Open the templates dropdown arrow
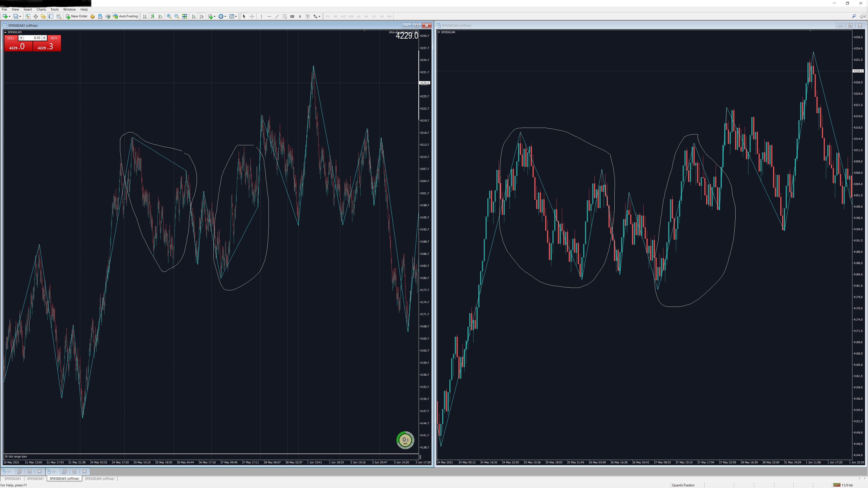868x488 pixels. pos(236,16)
